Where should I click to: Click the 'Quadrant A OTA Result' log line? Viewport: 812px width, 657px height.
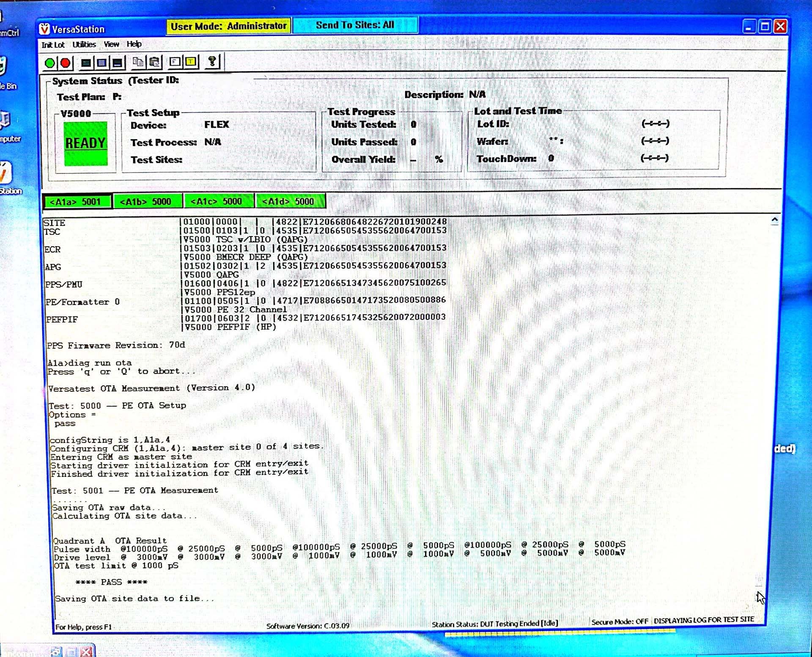point(110,541)
